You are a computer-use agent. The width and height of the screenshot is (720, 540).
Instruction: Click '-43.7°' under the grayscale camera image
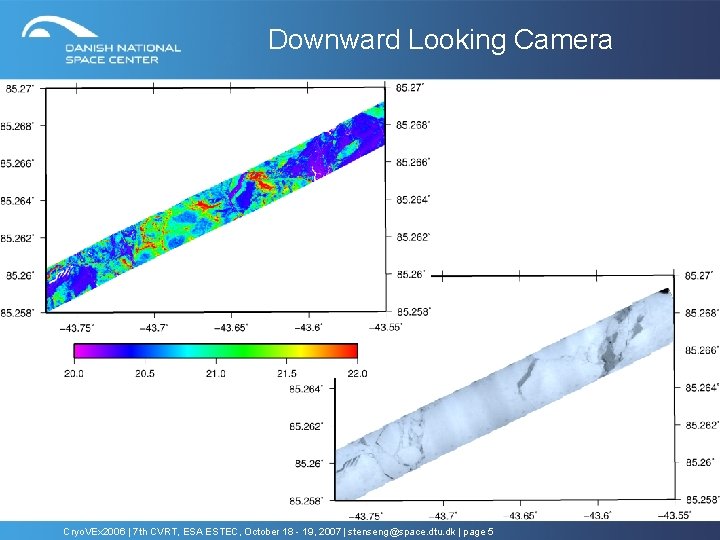[443, 516]
